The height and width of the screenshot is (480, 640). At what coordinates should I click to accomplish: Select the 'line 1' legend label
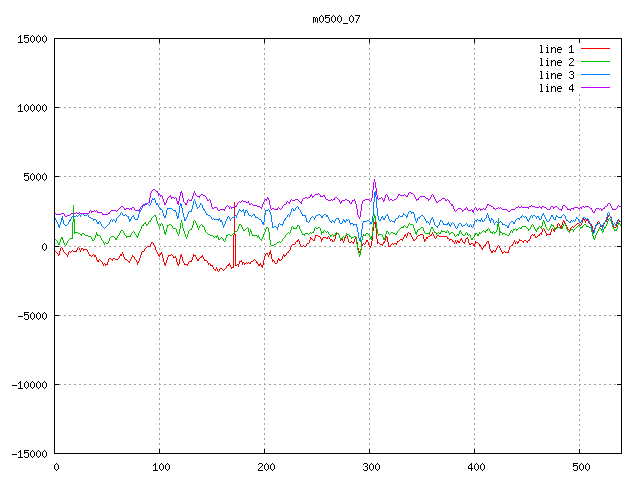pos(557,49)
